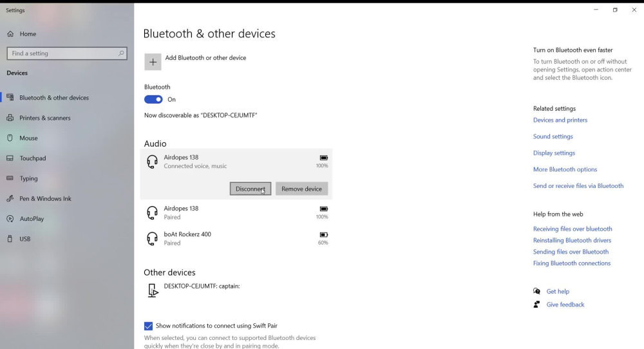Open Fixing Bluetooth connections link
The height and width of the screenshot is (349, 644).
pos(572,263)
